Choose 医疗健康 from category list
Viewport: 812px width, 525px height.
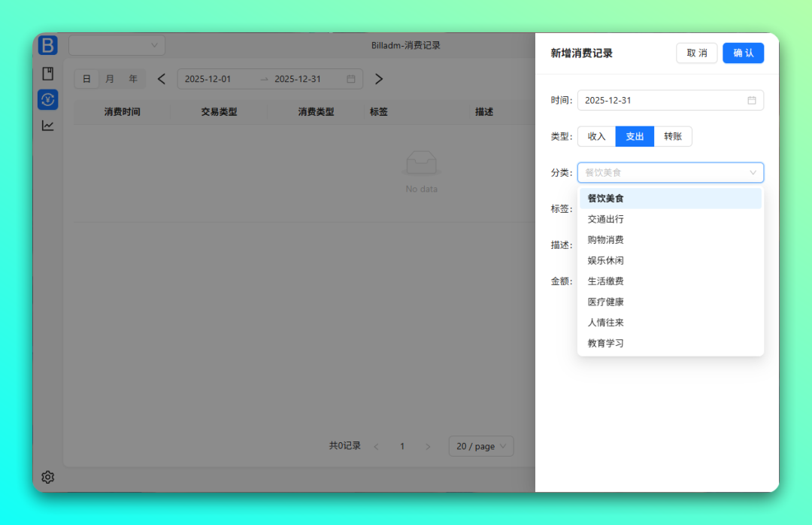click(x=606, y=302)
